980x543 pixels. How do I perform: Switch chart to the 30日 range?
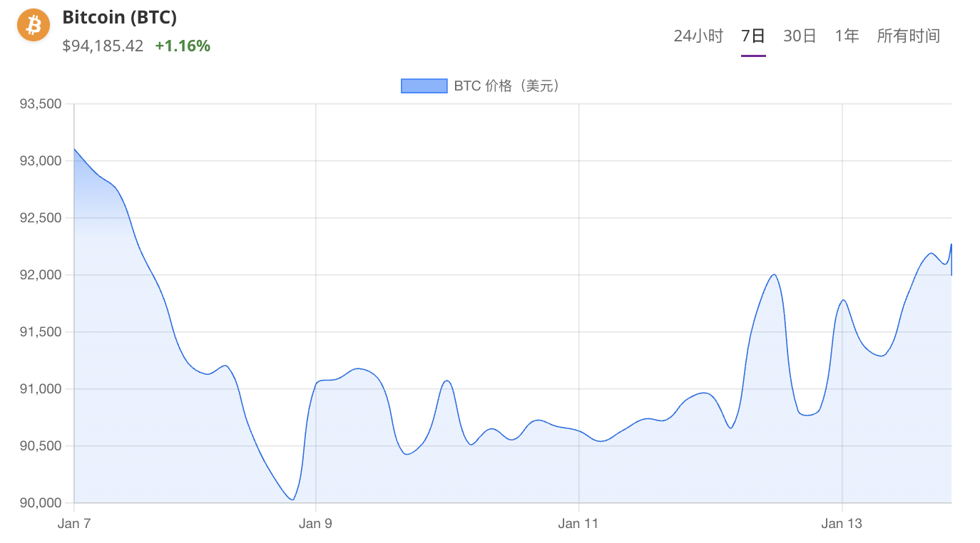[800, 36]
